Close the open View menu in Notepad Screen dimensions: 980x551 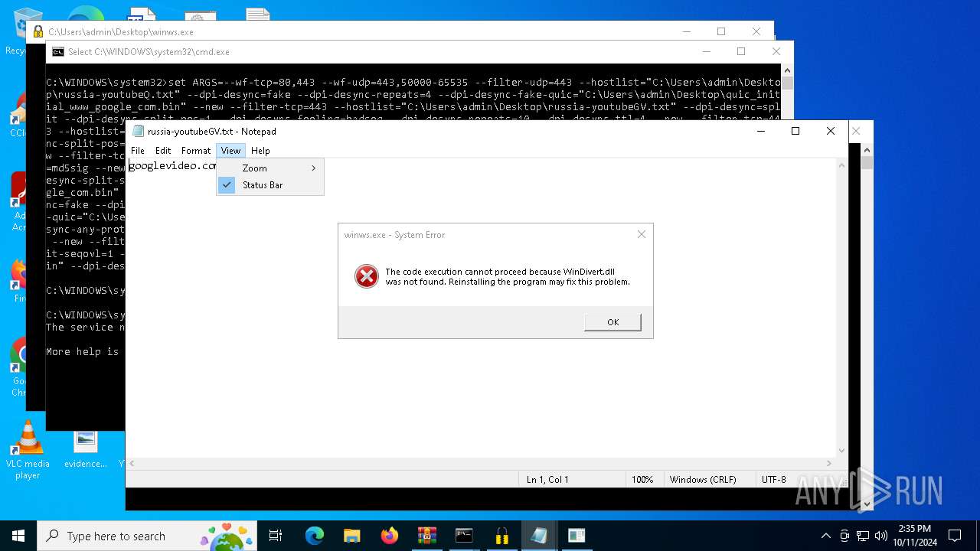230,151
